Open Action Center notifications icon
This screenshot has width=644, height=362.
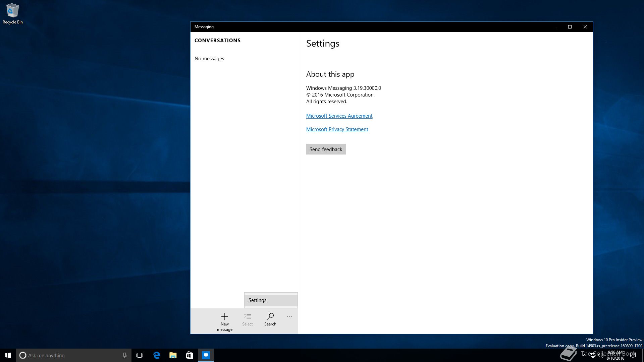coord(633,355)
